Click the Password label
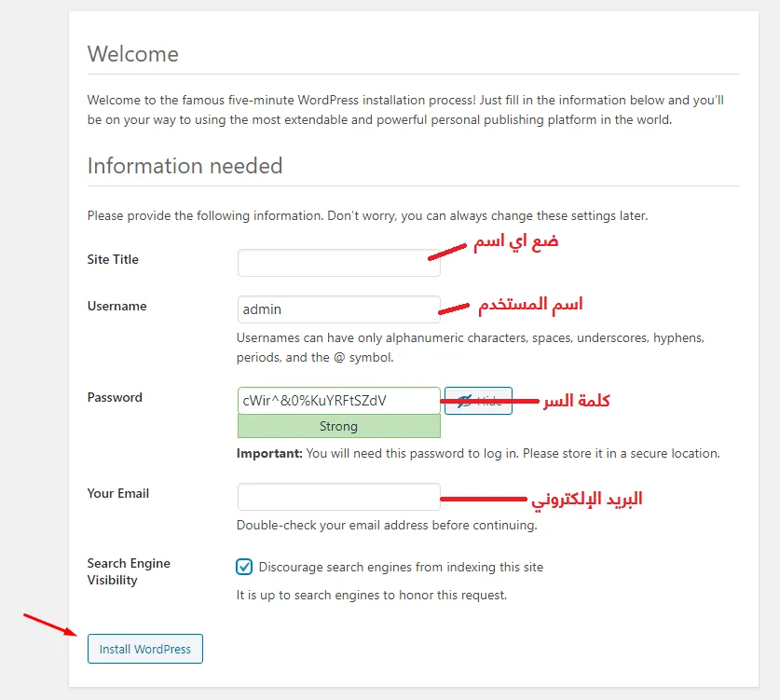Screen dimensions: 780x700 [115, 397]
